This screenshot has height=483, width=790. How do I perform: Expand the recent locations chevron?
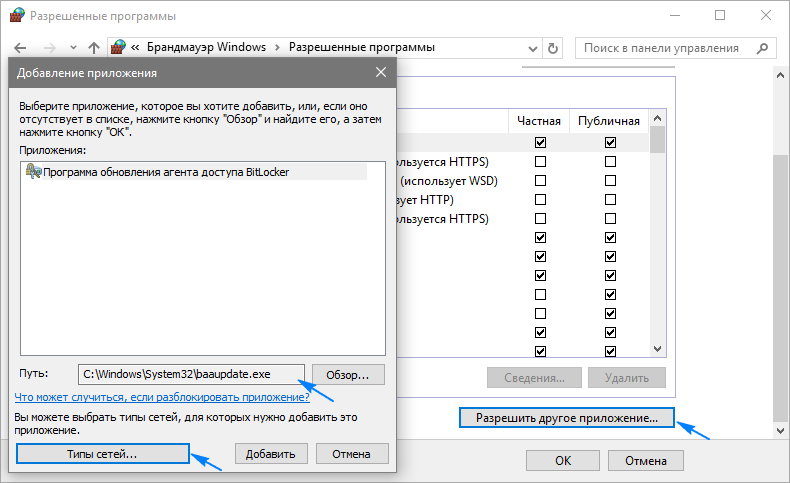[71, 47]
